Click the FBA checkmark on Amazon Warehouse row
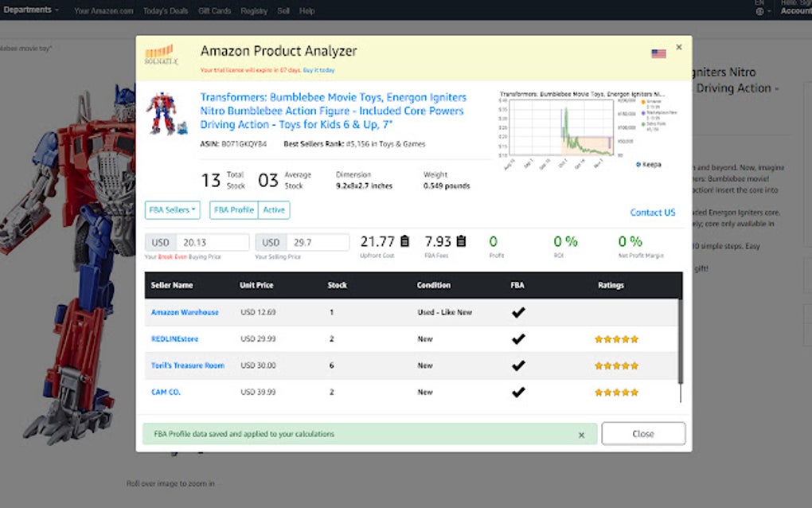The width and height of the screenshot is (812, 508). (518, 312)
